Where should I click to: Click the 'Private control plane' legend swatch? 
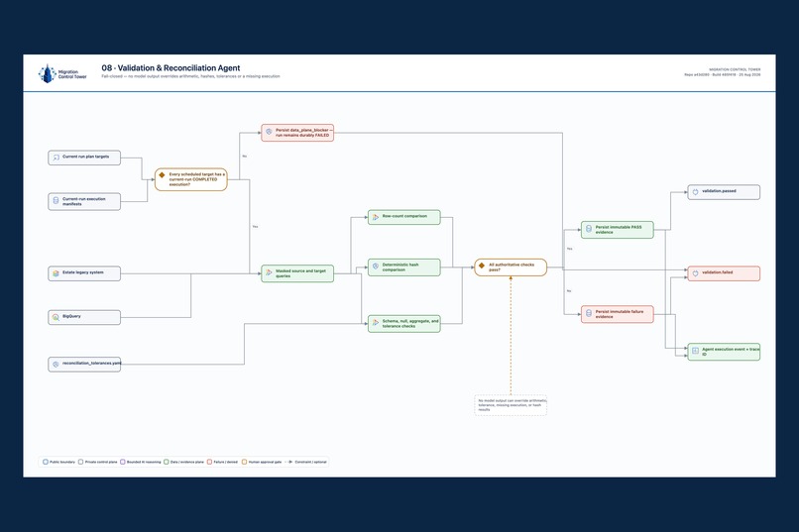point(80,462)
